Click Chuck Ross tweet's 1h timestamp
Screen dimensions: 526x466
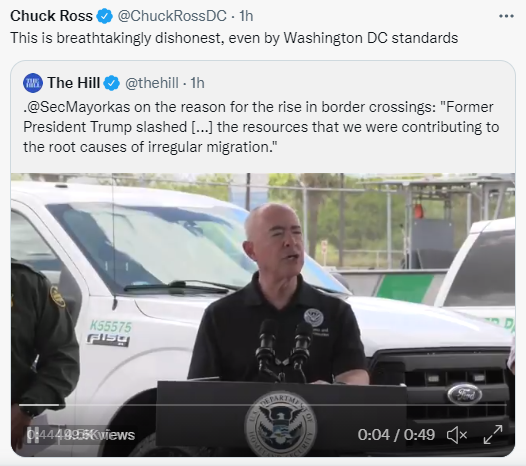pos(246,16)
